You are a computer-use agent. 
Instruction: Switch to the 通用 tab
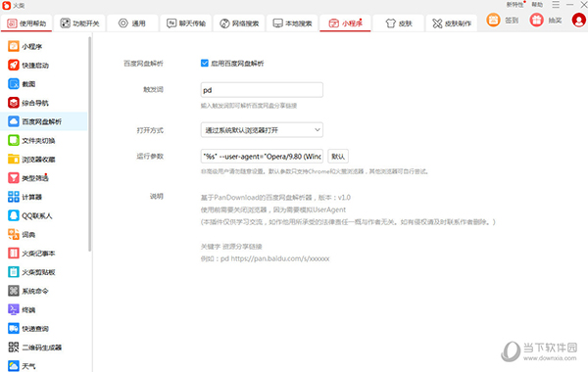[132, 23]
